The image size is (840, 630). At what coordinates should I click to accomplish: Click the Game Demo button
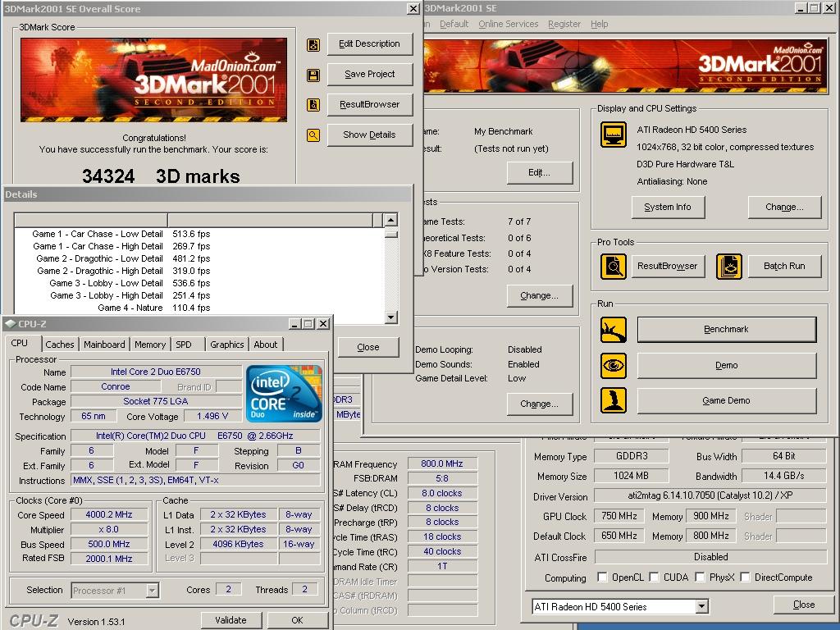pyautogui.click(x=727, y=400)
